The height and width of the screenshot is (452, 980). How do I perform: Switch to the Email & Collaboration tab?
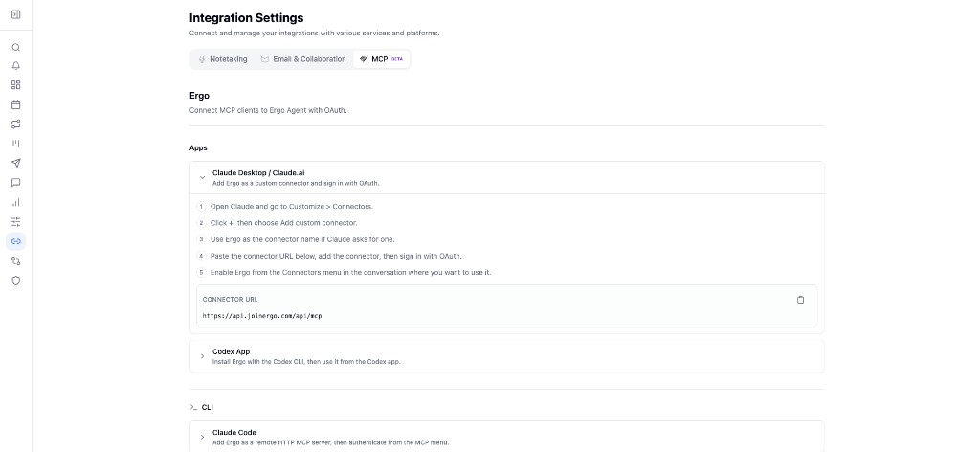coord(303,59)
